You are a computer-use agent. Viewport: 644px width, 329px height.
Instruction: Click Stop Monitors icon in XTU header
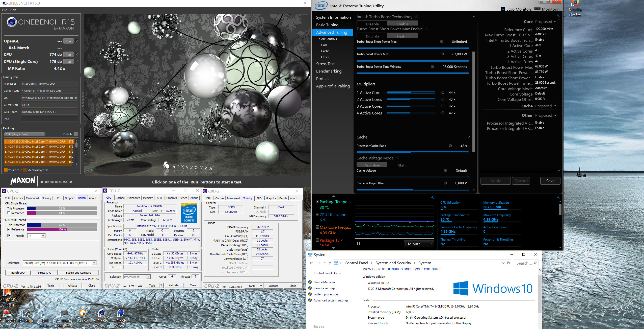tap(503, 9)
